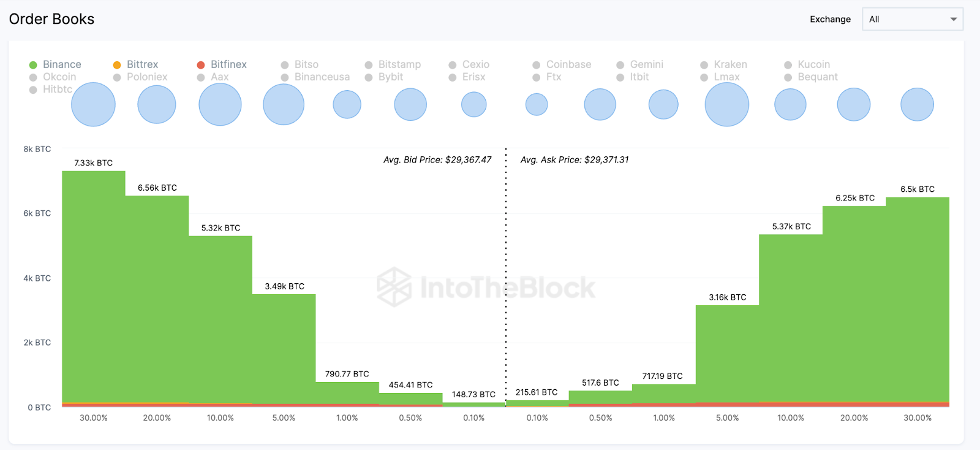Click the 5.37k BTC ask bar at 10.00%
The image size is (980, 450).
click(791, 319)
